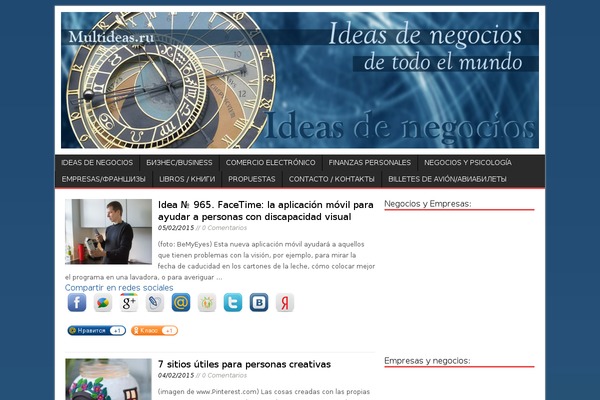Screen dimensions: 600x400
Task: Share the post on VKontakte
Action: coord(259,302)
